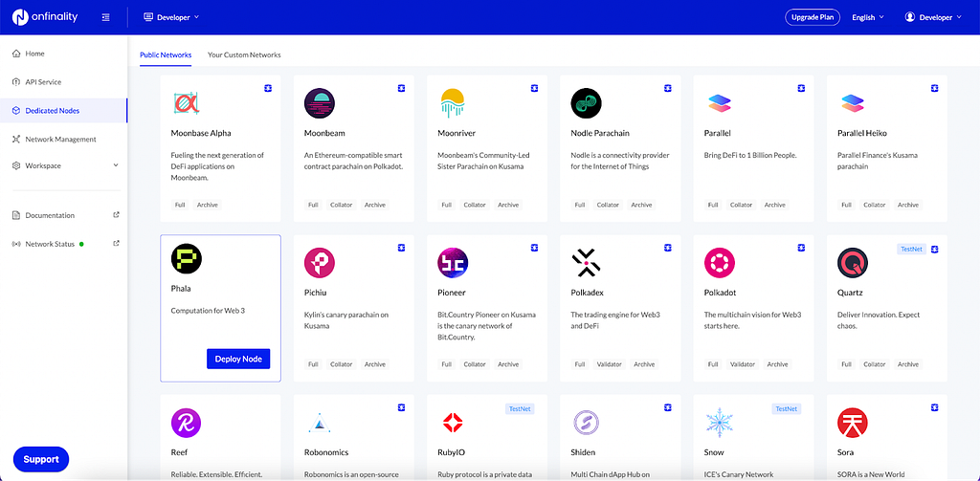980x481 pixels.
Task: Click the user avatar icon
Action: [x=910, y=17]
